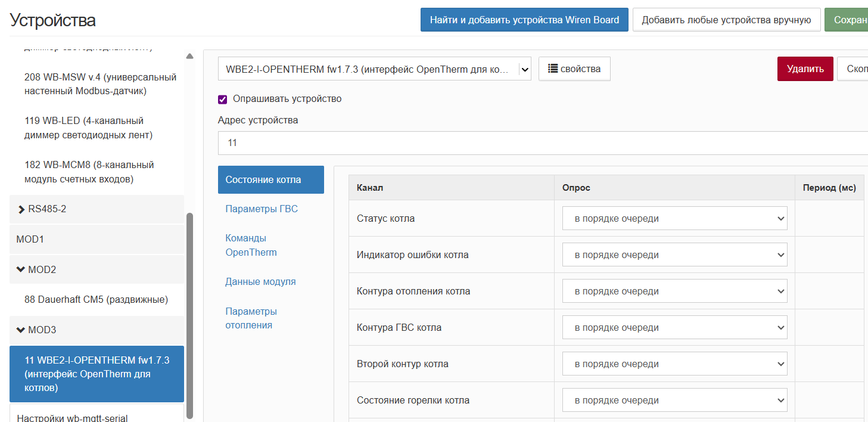Image resolution: width=868 pixels, height=422 pixels.
Task: Uncheck the Опрашивать устройство checkbox
Action: coord(223,100)
